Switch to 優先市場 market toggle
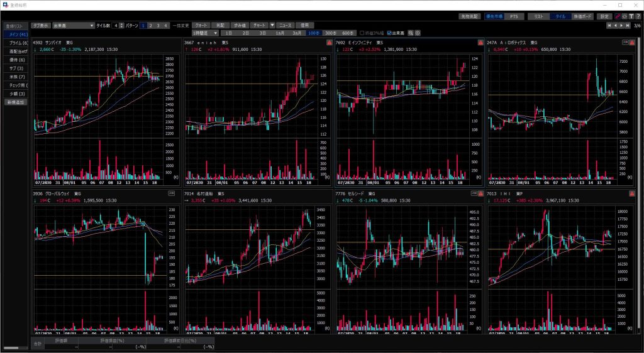 pos(493,16)
